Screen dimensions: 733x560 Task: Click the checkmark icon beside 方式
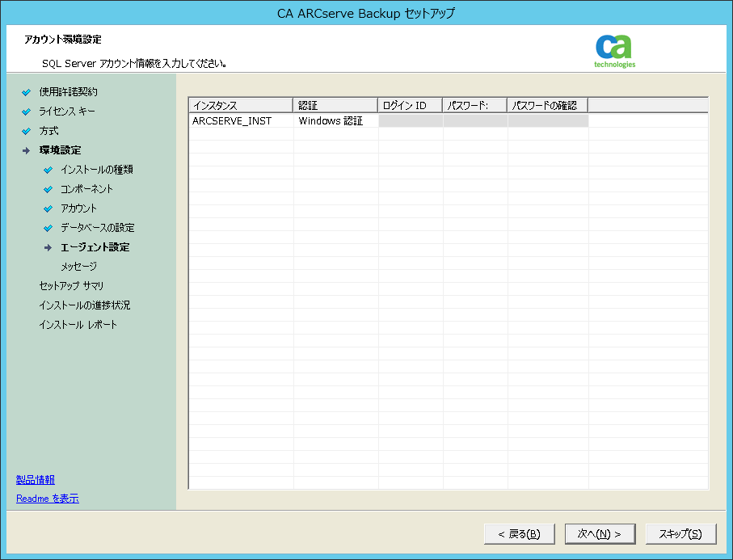[x=26, y=132]
